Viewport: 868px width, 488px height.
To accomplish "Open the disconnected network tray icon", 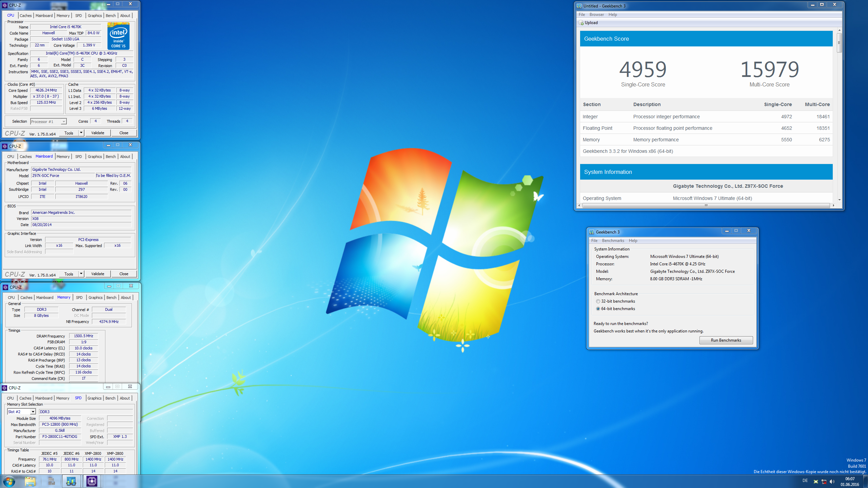I will pos(824,482).
